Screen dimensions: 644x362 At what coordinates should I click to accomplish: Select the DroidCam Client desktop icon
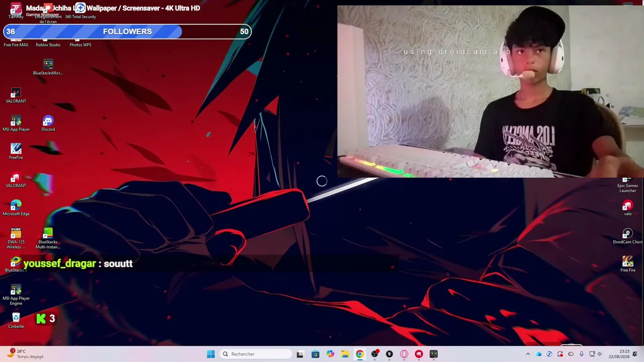tap(627, 237)
